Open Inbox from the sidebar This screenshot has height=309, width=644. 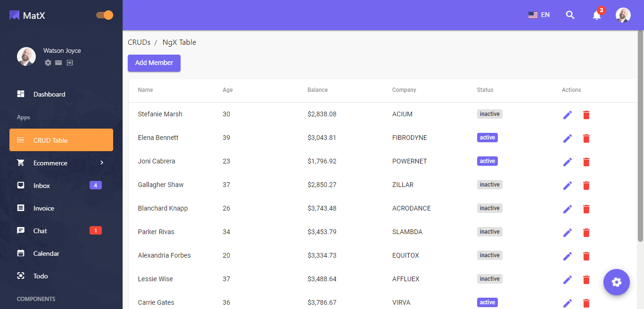pyautogui.click(x=41, y=186)
